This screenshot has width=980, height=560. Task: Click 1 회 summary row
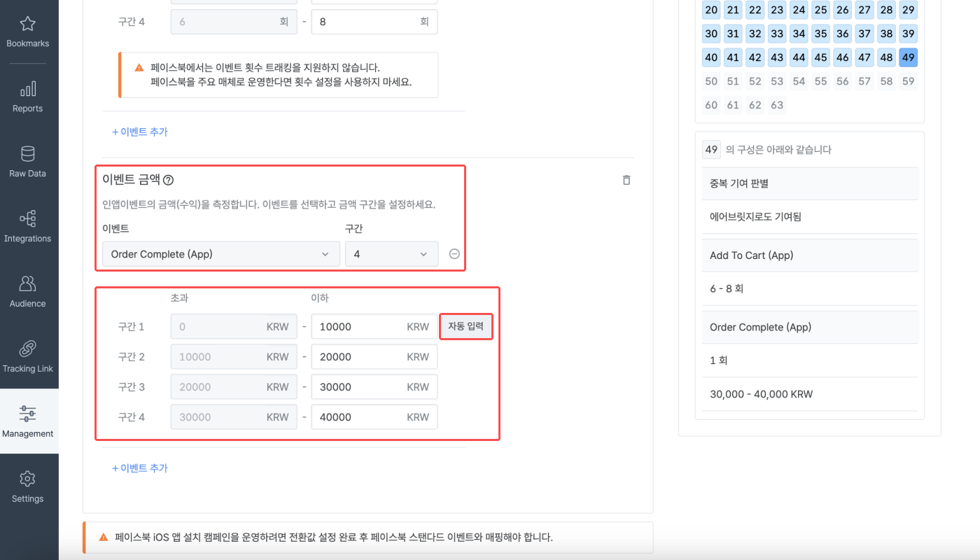coord(810,360)
